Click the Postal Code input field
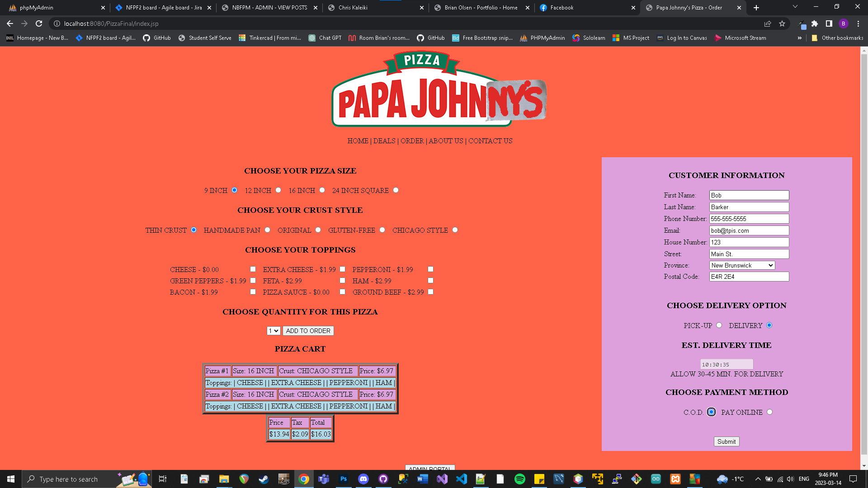The height and width of the screenshot is (488, 868). [x=749, y=277]
